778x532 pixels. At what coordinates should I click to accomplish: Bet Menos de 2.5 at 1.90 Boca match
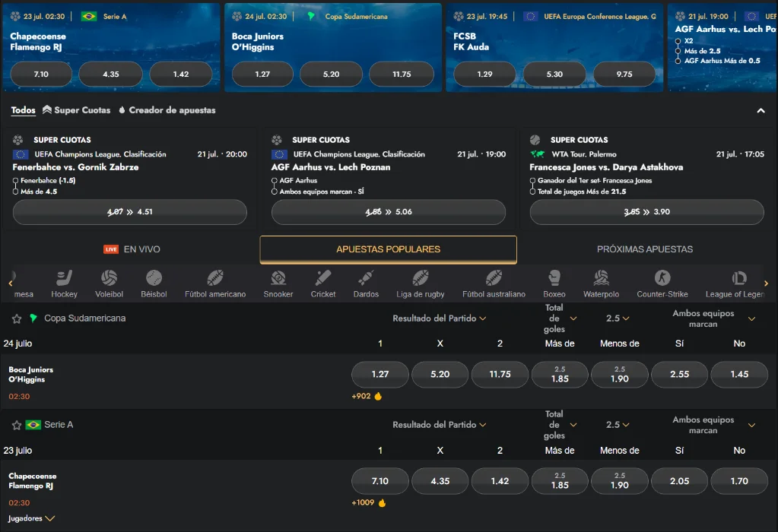coord(620,375)
